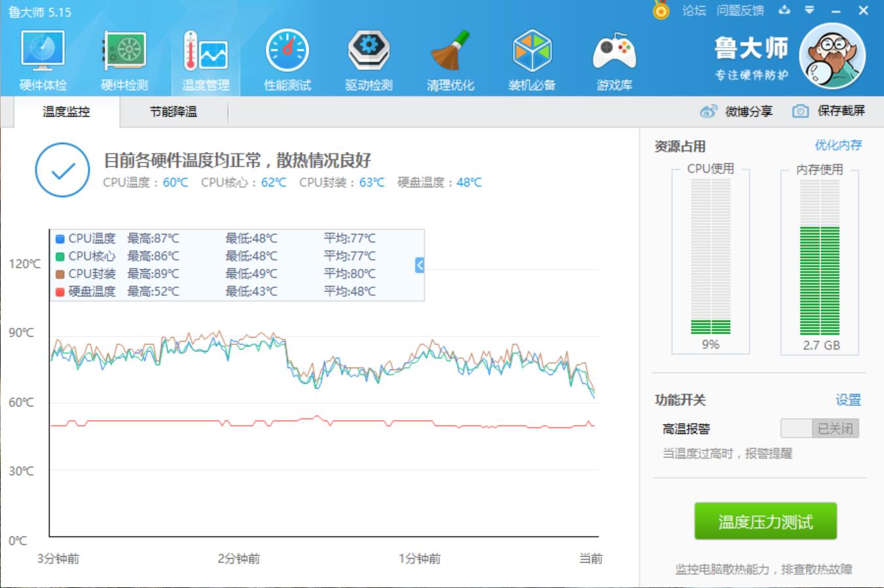Toggle 硬盘温度 red legend swatch
Image resolution: width=884 pixels, height=588 pixels.
(x=60, y=292)
